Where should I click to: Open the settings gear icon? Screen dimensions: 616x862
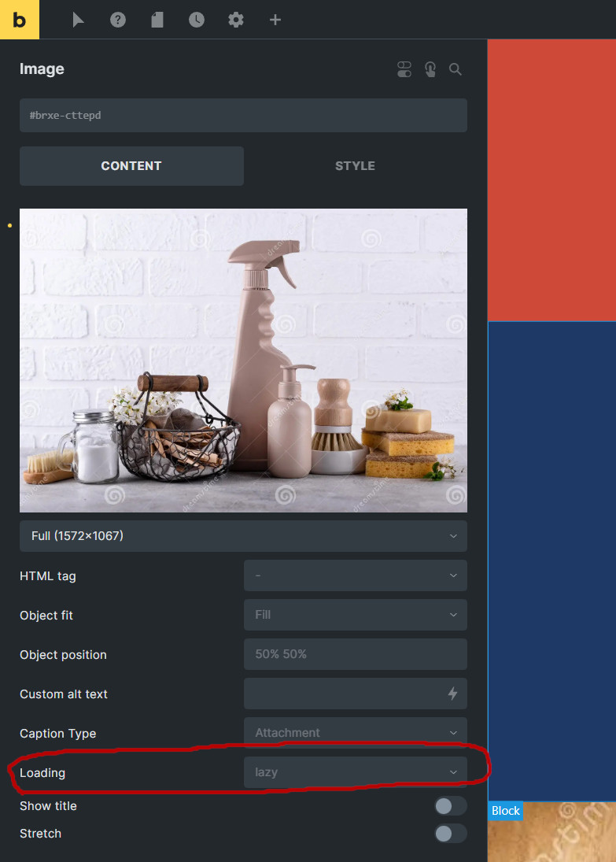(236, 20)
